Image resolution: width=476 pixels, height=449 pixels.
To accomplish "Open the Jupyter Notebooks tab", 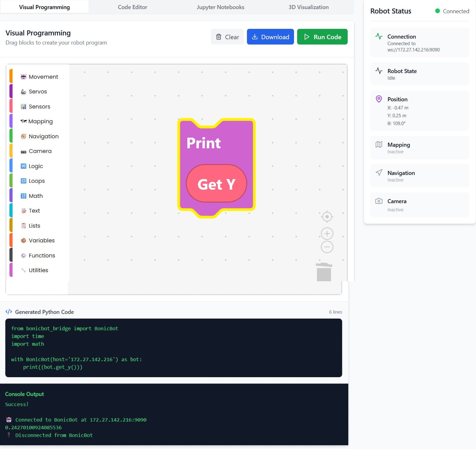I will (x=220, y=7).
